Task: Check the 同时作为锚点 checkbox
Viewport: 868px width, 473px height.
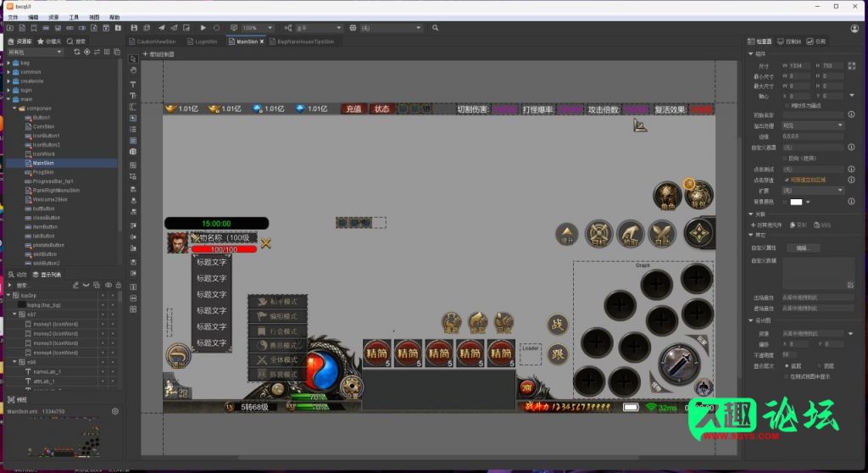Action: [x=787, y=105]
